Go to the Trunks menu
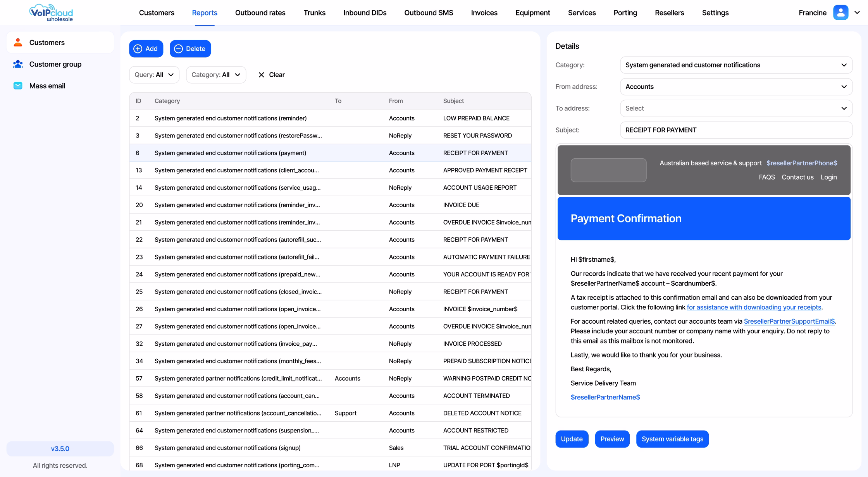The width and height of the screenshot is (868, 477). point(315,13)
